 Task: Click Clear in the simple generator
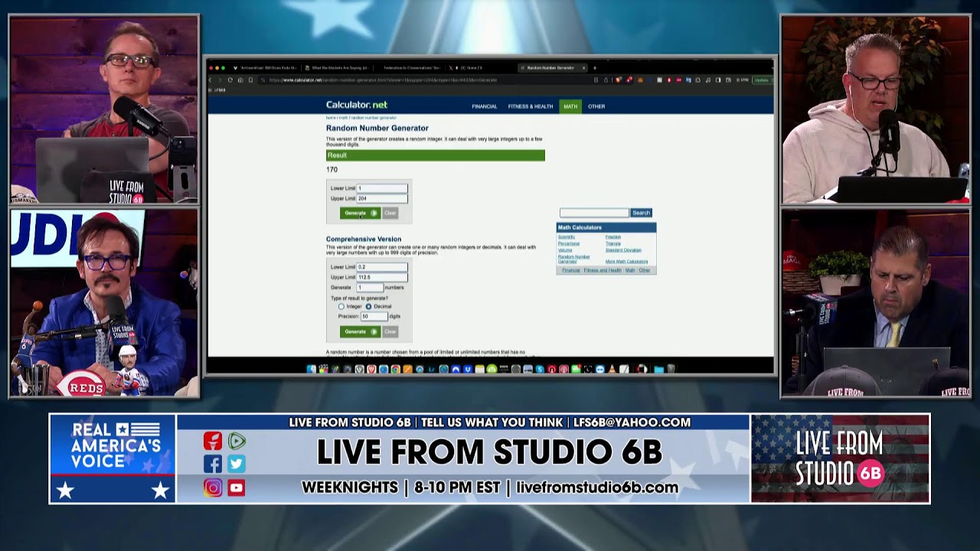[x=390, y=213]
